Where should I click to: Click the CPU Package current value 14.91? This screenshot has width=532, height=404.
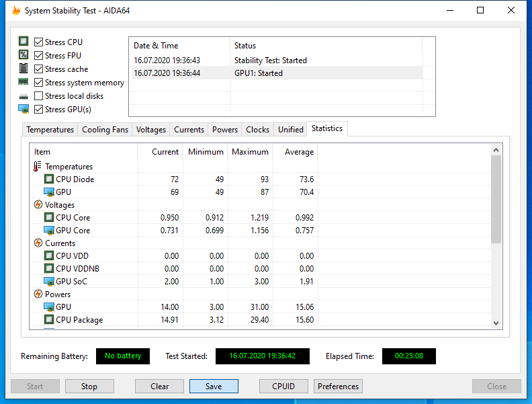(169, 320)
